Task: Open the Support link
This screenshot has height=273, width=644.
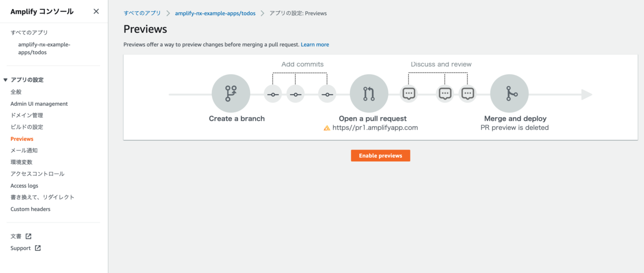Action: (x=21, y=248)
